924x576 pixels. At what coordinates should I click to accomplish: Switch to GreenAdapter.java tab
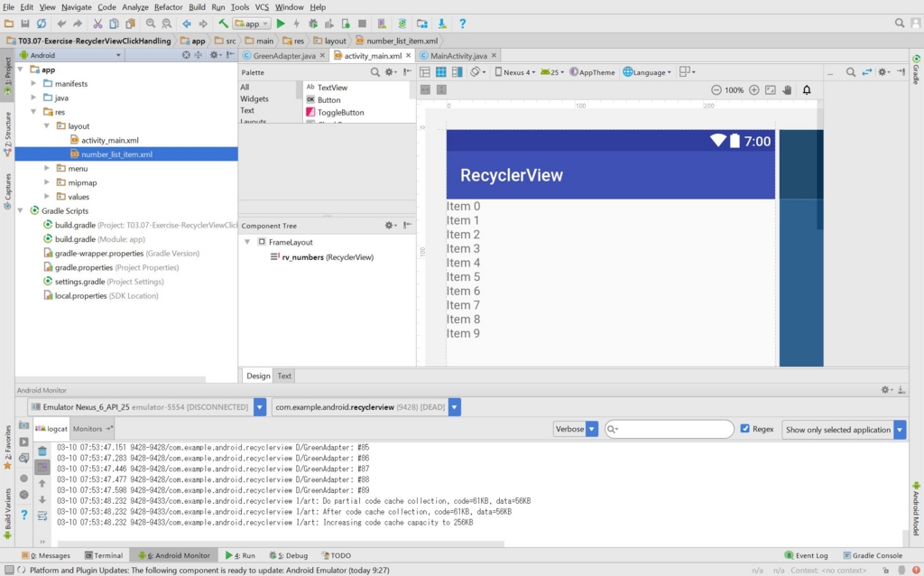[x=283, y=55]
